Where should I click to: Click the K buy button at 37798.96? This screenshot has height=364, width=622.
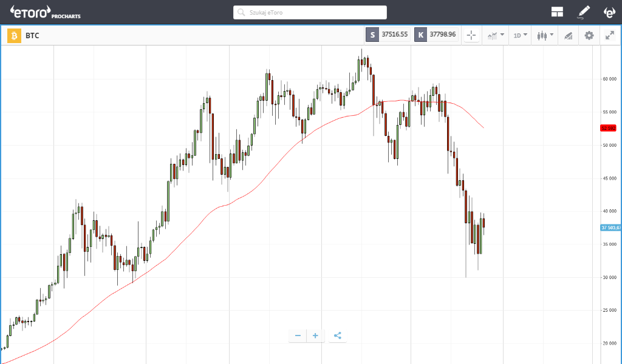click(436, 35)
